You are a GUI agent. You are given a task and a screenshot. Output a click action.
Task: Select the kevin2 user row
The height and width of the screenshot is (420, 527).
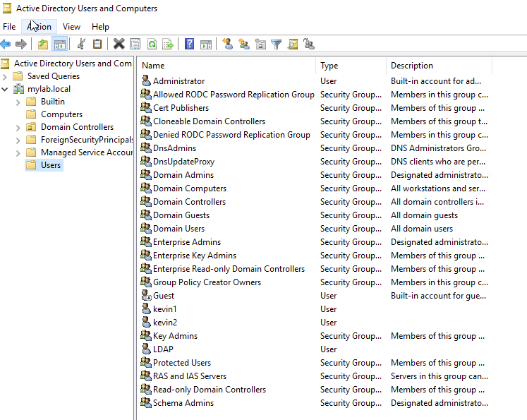coord(164,322)
